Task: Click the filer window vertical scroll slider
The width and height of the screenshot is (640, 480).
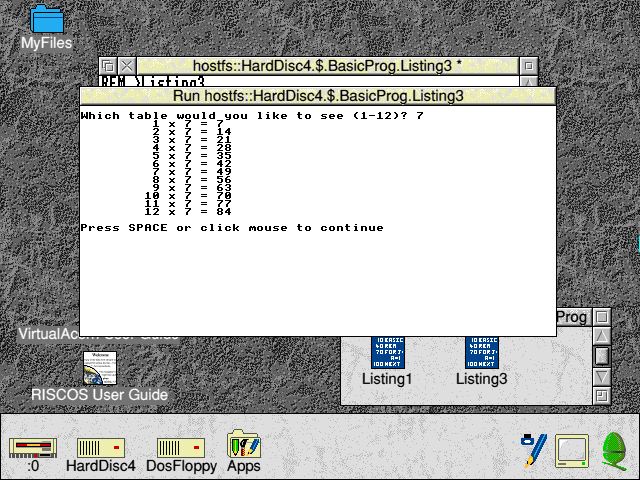Action: coord(601,355)
